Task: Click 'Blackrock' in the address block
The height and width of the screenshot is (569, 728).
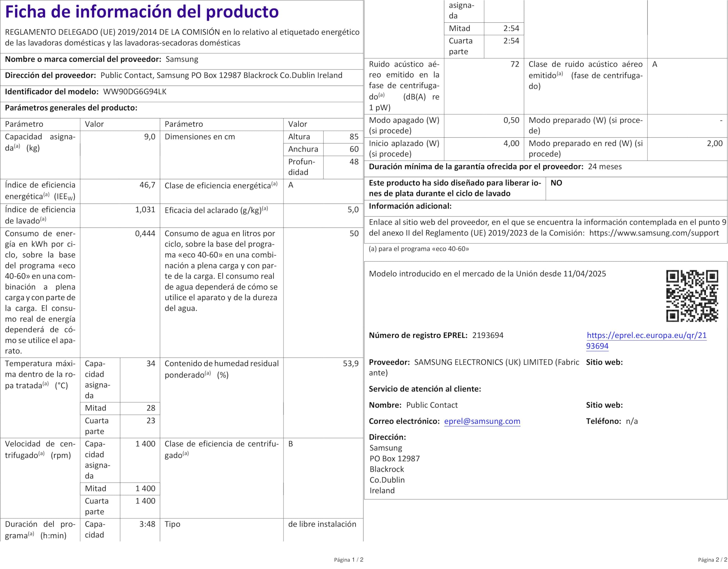Action: [x=387, y=469]
